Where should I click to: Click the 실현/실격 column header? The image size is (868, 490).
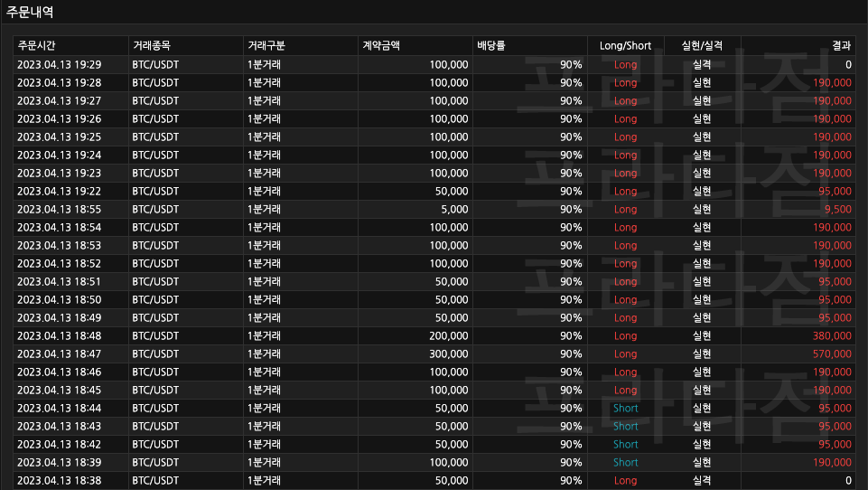pos(702,45)
